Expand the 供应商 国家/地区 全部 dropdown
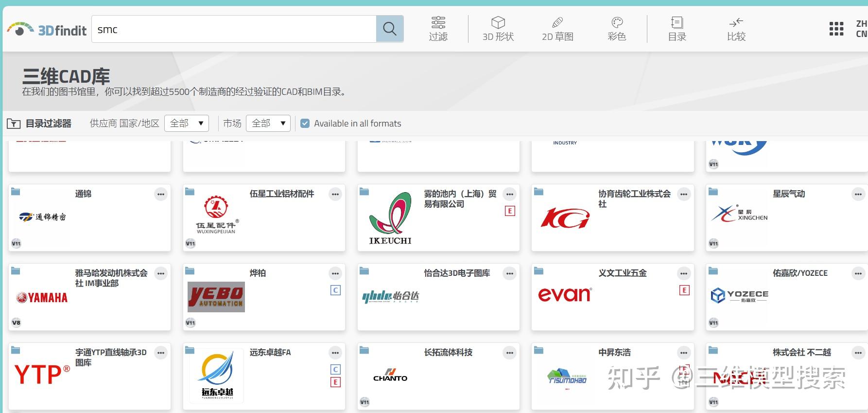This screenshot has height=413, width=868. pos(187,124)
